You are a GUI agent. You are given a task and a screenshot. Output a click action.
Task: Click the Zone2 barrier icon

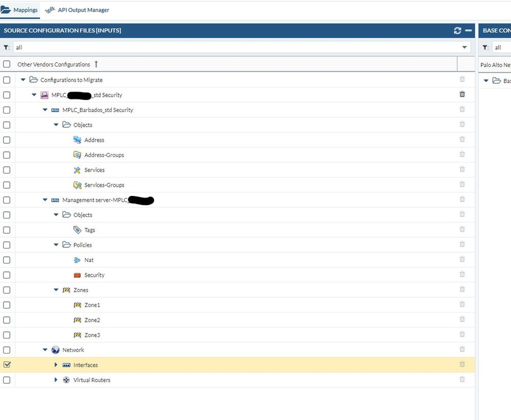[77, 320]
